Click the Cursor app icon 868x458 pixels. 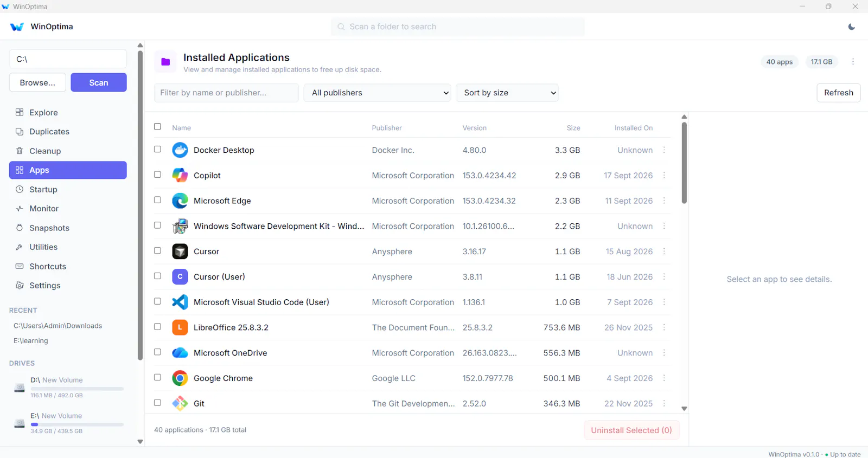tap(180, 251)
